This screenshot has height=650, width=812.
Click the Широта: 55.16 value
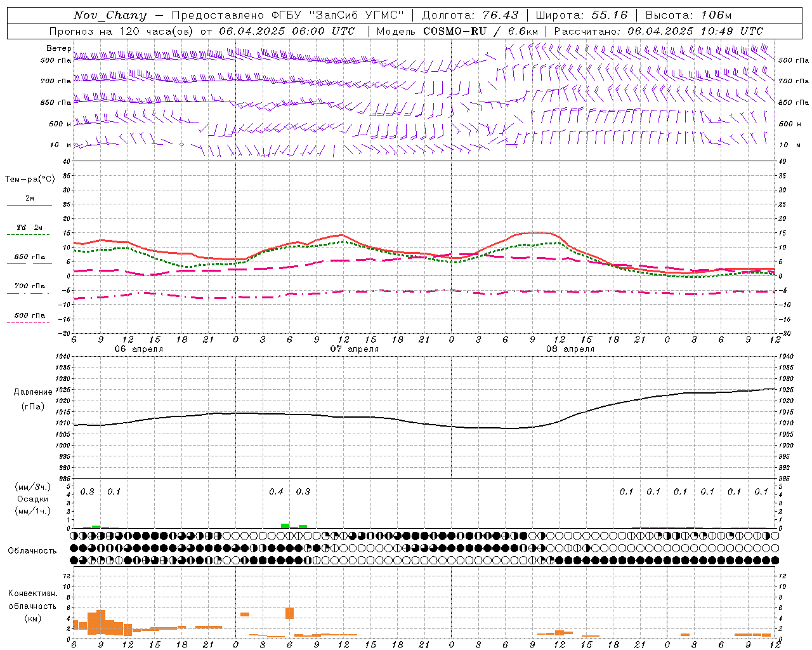(x=582, y=15)
